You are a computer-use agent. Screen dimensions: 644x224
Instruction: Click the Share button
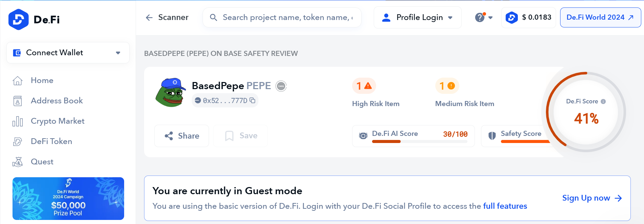point(182,136)
